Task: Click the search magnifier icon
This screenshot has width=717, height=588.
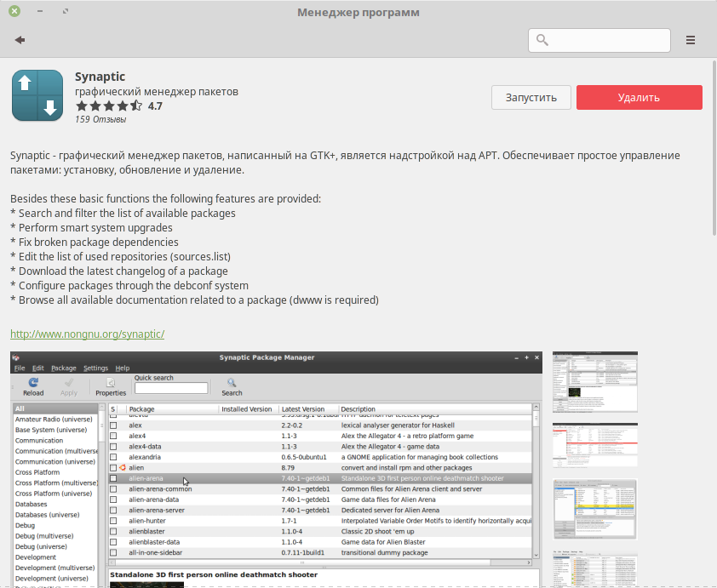Action: [x=542, y=40]
